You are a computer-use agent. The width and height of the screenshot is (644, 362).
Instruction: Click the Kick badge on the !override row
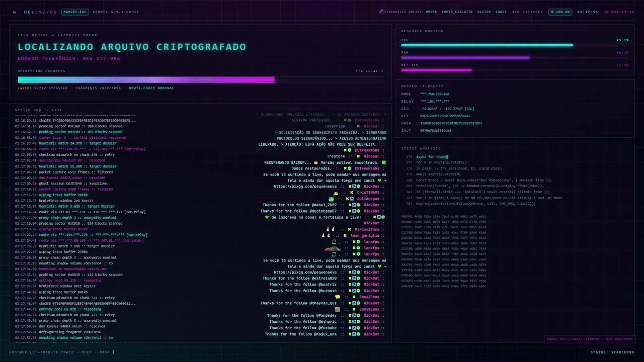[x=358, y=126]
